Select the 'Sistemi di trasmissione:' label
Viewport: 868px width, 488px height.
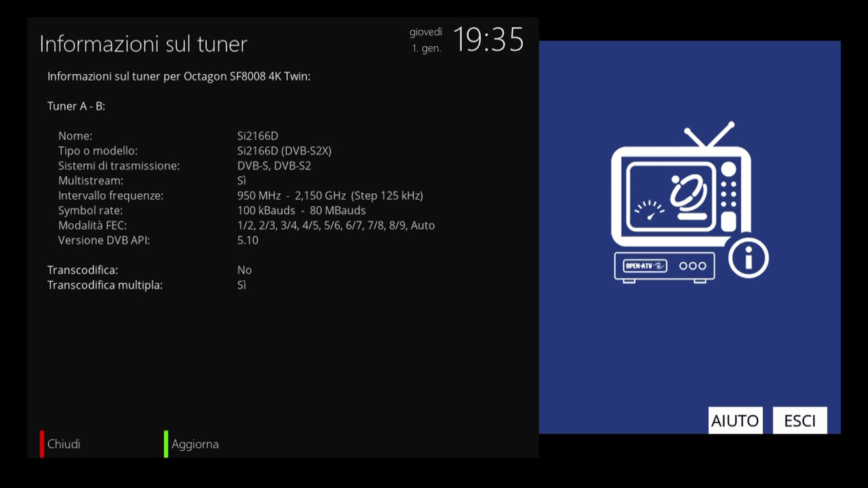coord(119,166)
